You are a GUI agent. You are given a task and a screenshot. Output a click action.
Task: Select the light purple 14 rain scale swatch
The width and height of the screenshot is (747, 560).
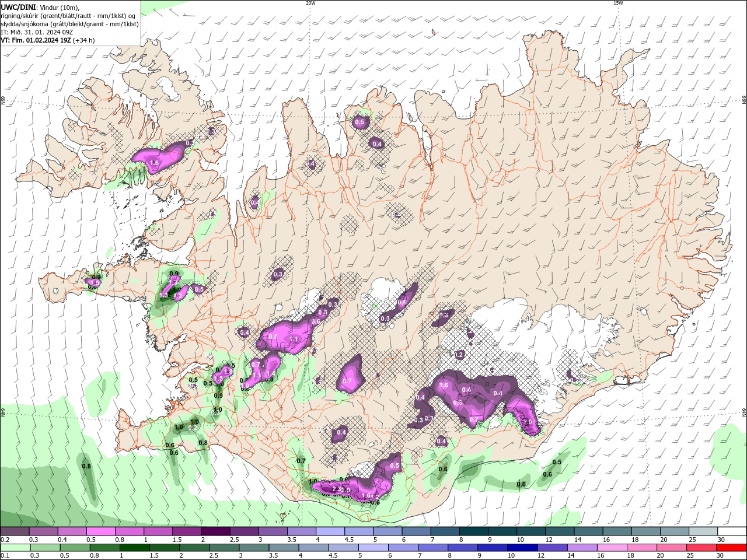click(x=582, y=548)
